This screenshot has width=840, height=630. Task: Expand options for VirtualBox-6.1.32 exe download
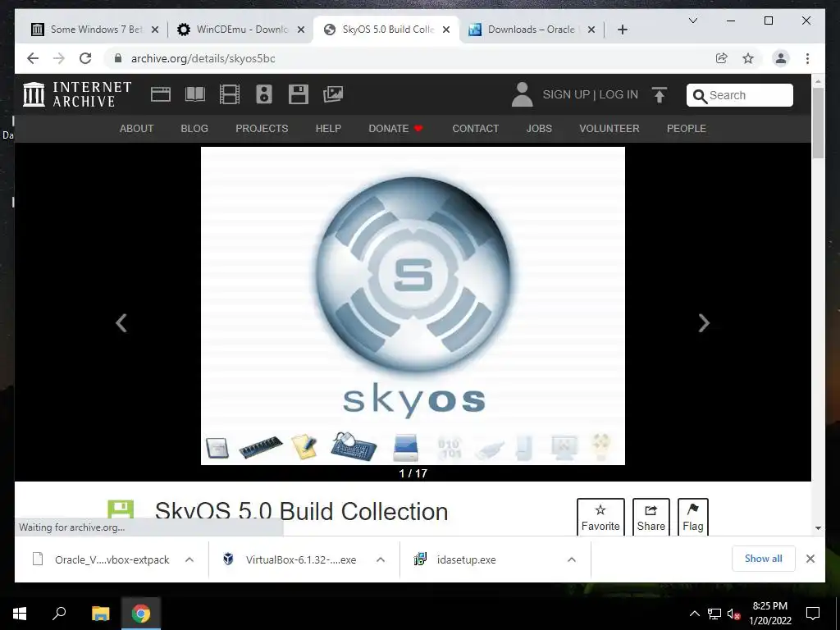pos(381,559)
